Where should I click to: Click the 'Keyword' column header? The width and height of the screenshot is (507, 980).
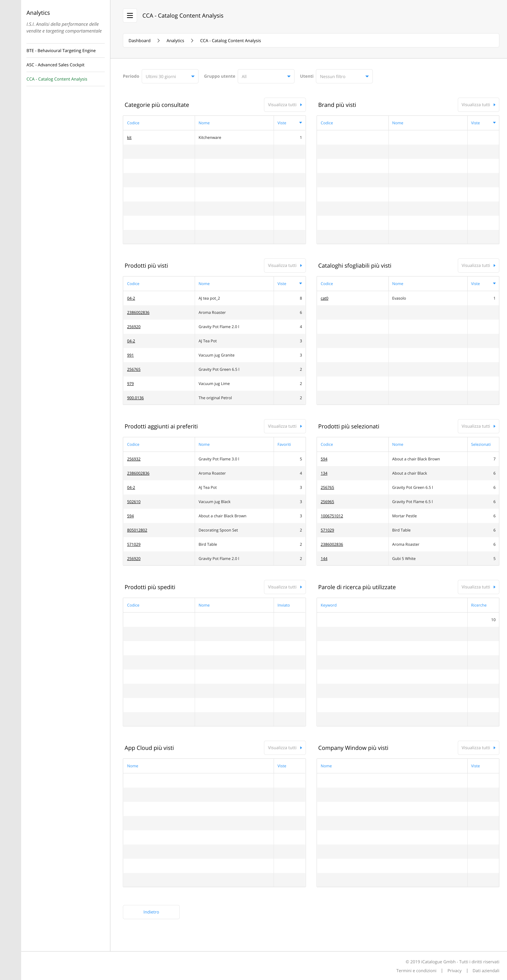[x=328, y=605]
